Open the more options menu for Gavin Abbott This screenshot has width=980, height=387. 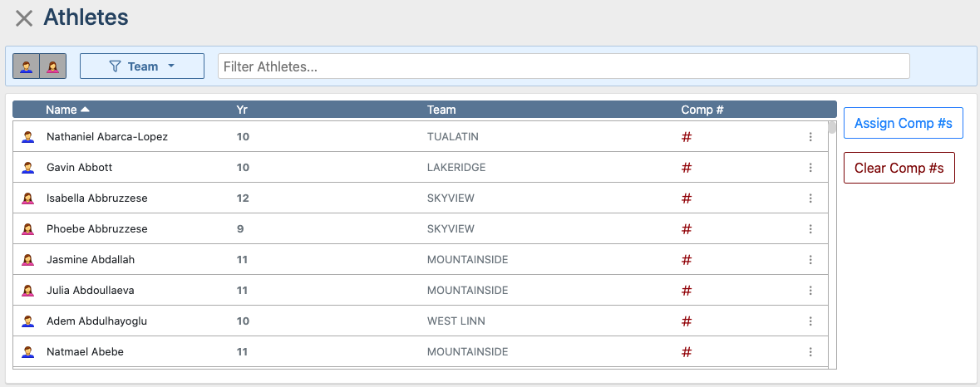[x=810, y=167]
